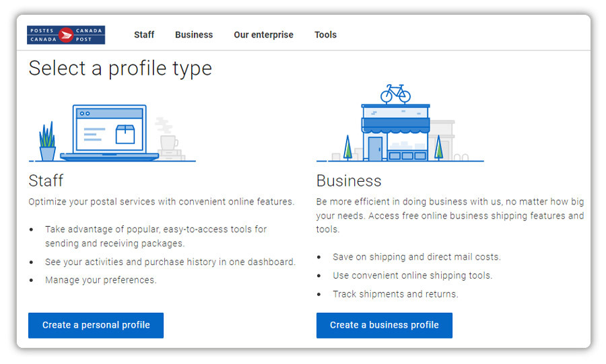Click Create a personal profile button

point(96,325)
